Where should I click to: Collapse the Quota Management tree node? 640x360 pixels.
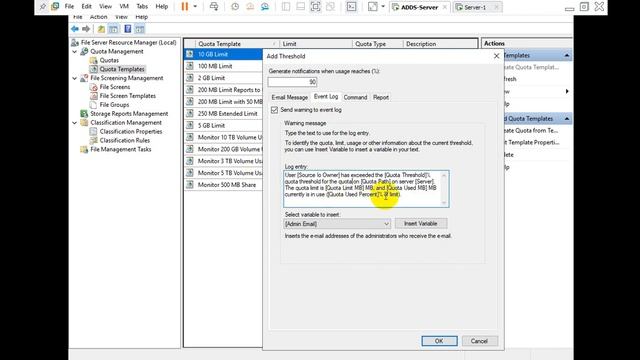(75, 52)
